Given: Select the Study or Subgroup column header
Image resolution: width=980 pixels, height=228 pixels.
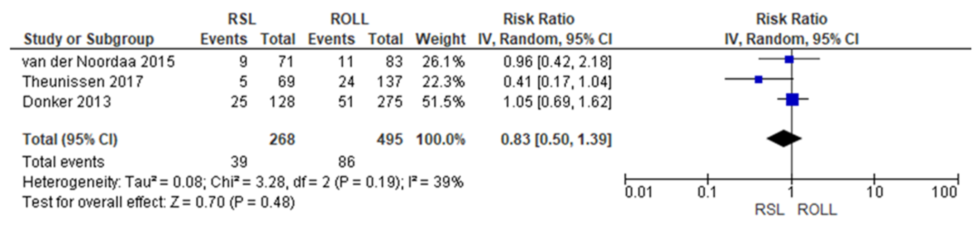Looking at the screenshot, I should pyautogui.click(x=89, y=40).
